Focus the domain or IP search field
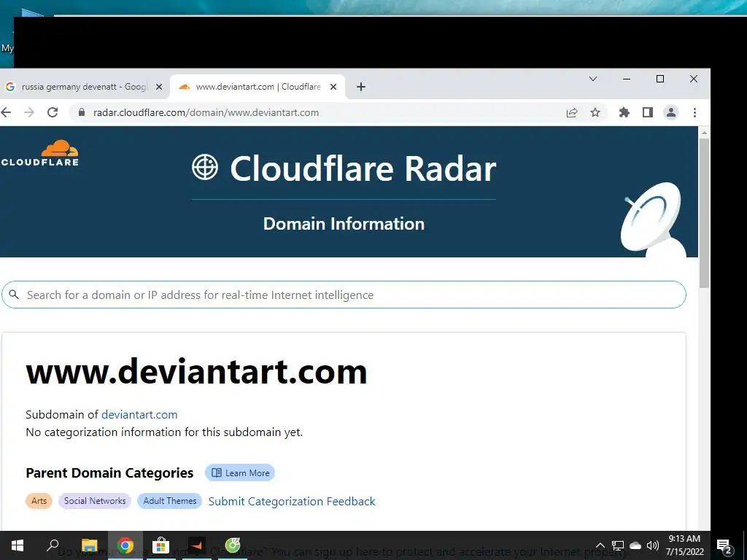Screen dimensions: 747x560 [x=344, y=295]
